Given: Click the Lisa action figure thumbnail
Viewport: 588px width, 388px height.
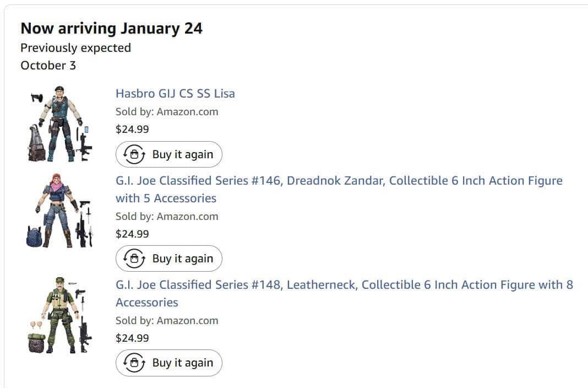Looking at the screenshot, I should [x=59, y=123].
